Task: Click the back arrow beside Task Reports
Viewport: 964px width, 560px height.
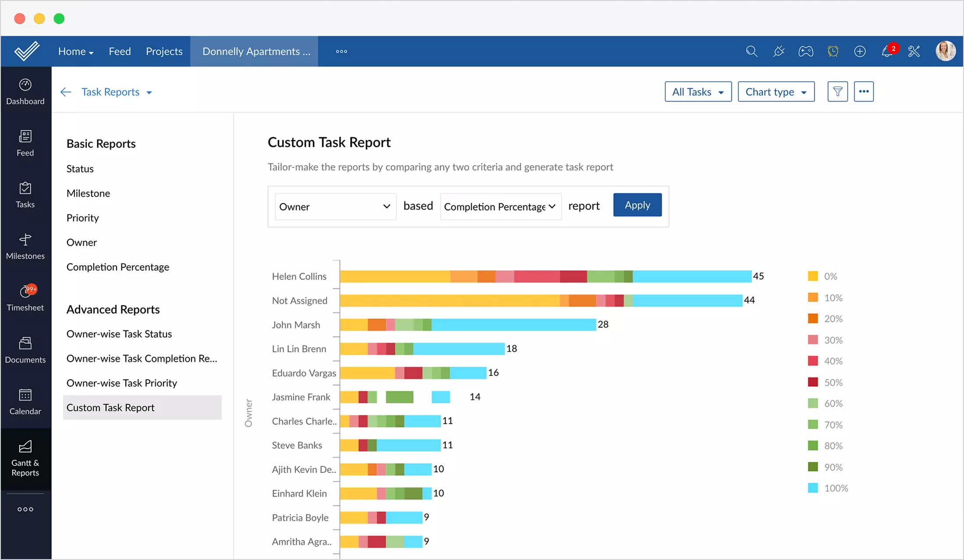Action: 66,92
